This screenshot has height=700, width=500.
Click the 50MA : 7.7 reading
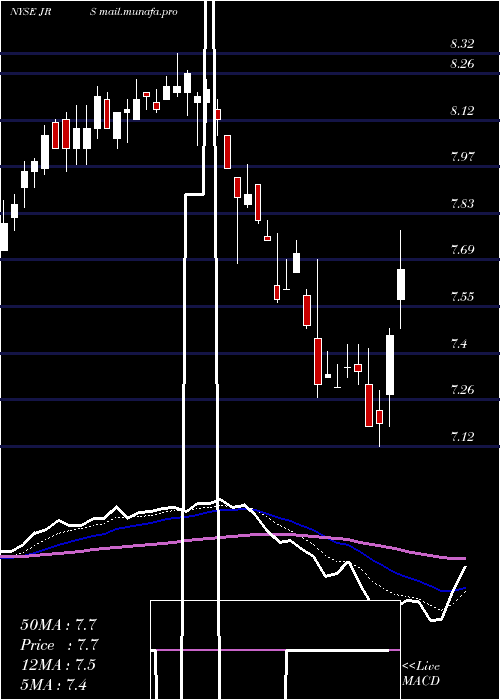click(58, 625)
